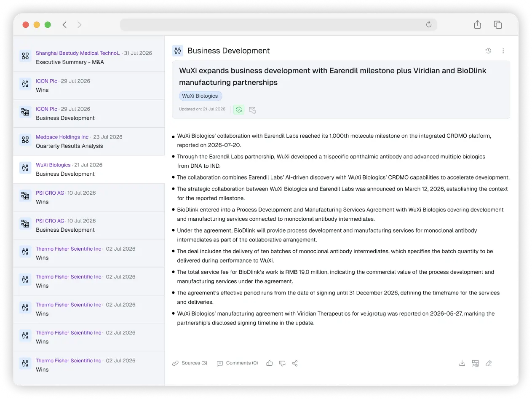Click the bullet mentioning March 12, 2026

pyautogui.click(x=342, y=193)
